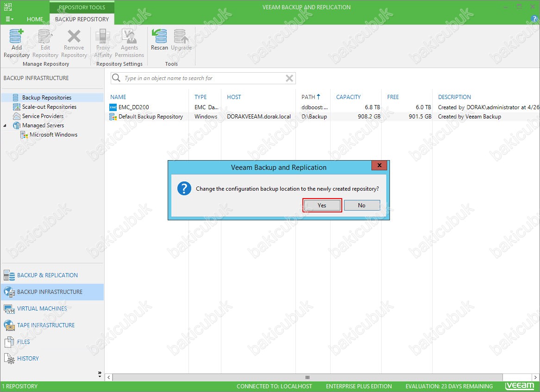The image size is (540, 392).
Task: Click the D:\Backup path cell
Action: click(314, 117)
